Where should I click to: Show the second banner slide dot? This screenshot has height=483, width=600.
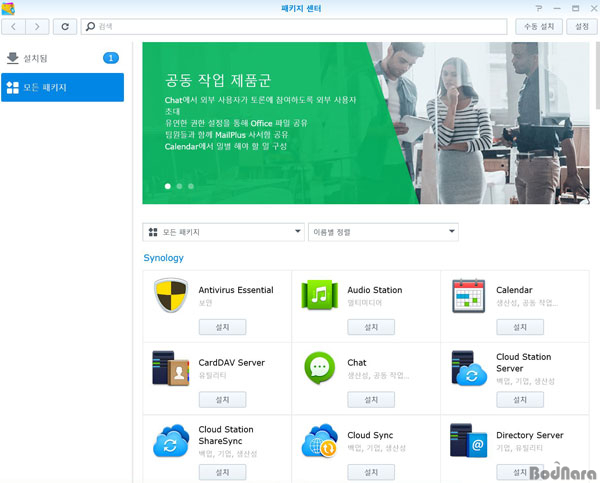tap(179, 186)
